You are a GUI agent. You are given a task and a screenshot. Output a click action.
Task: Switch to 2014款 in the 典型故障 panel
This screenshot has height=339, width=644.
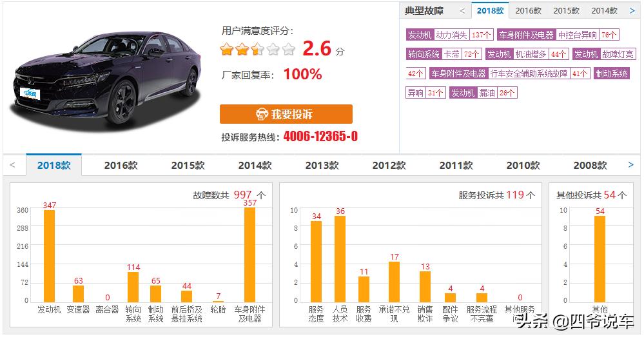(604, 11)
